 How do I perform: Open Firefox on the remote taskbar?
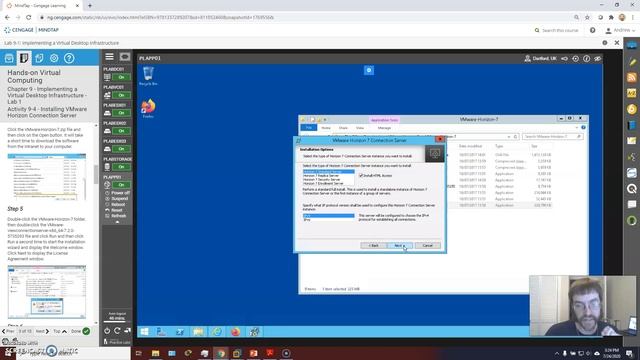tap(236, 331)
